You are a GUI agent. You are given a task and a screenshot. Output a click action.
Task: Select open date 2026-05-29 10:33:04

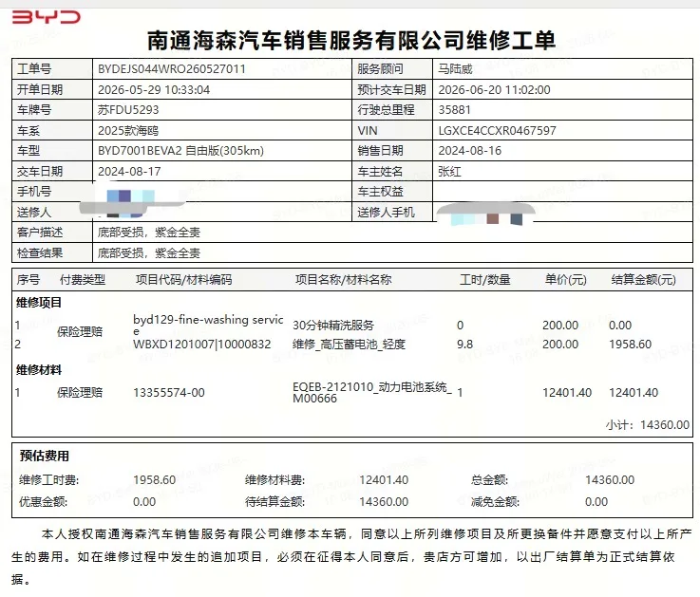click(x=154, y=89)
